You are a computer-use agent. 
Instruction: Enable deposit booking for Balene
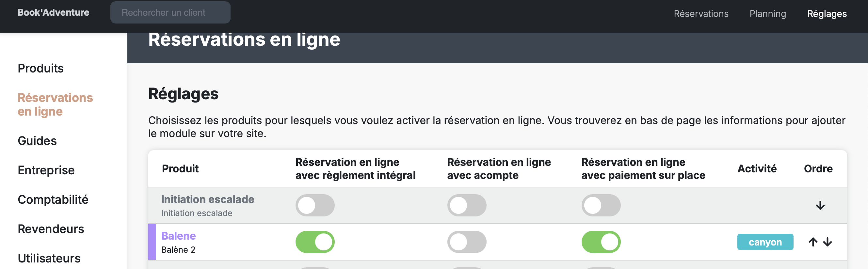coord(467,241)
